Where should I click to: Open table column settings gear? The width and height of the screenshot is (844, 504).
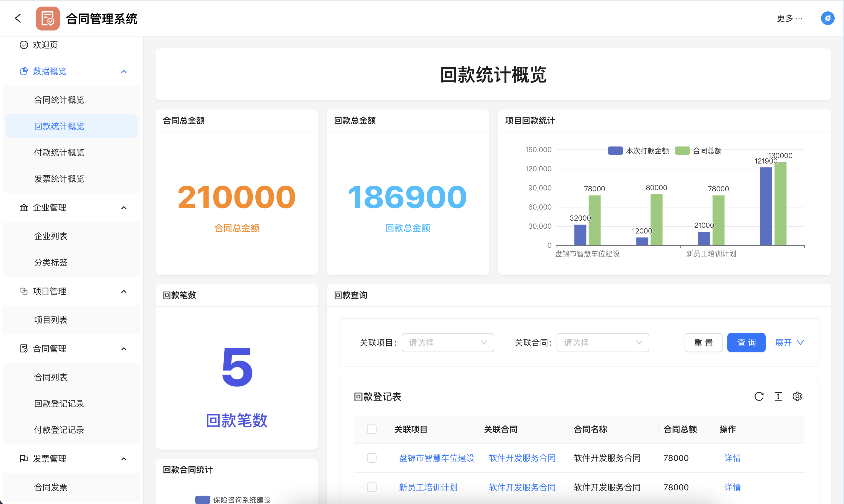pyautogui.click(x=797, y=396)
